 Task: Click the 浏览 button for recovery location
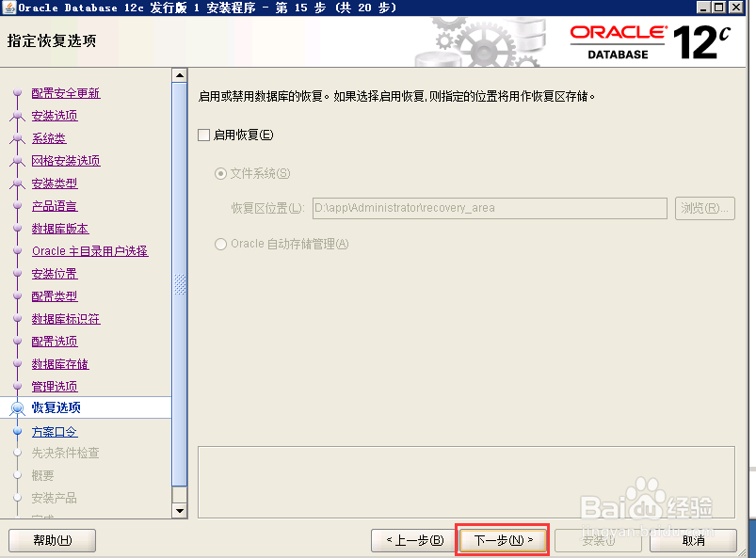pos(704,208)
